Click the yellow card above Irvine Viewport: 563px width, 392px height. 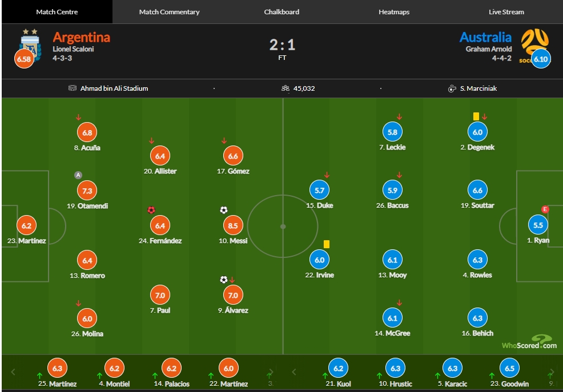327,244
